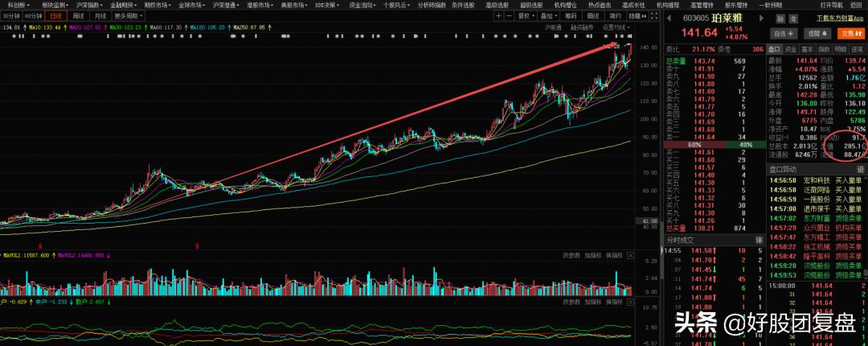Click 改参数 in volume panel
Viewport: 868px width, 346px height.
tap(571, 256)
